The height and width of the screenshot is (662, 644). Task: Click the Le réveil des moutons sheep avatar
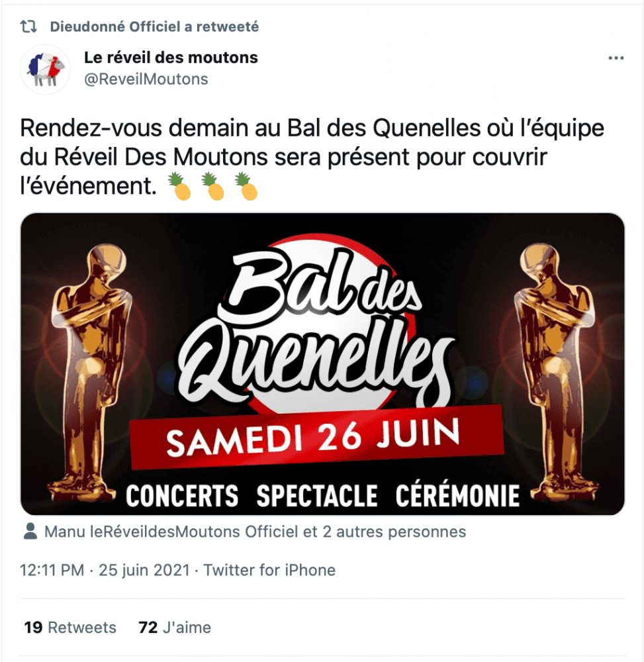coord(46,69)
